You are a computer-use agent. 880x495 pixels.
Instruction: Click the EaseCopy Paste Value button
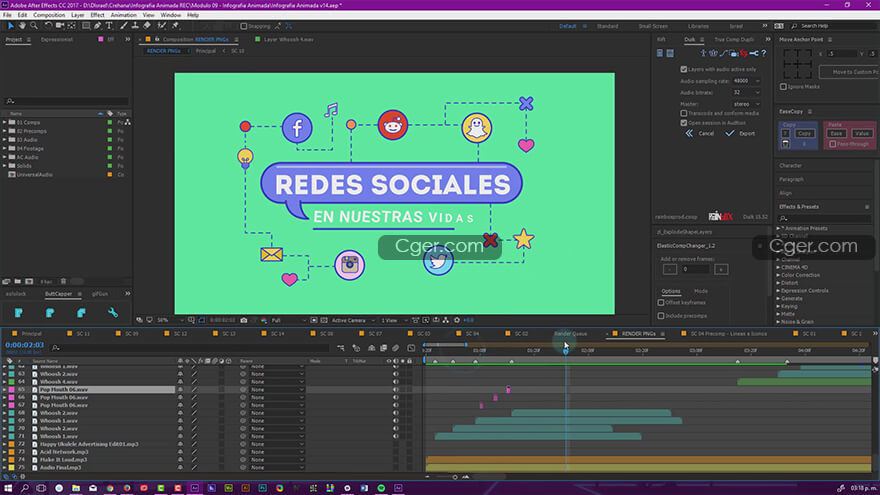point(861,134)
